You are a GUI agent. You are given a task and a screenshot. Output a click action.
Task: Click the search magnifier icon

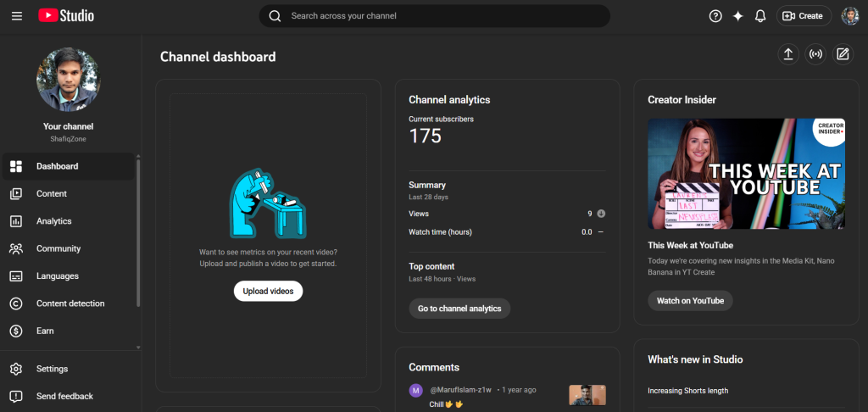tap(275, 16)
